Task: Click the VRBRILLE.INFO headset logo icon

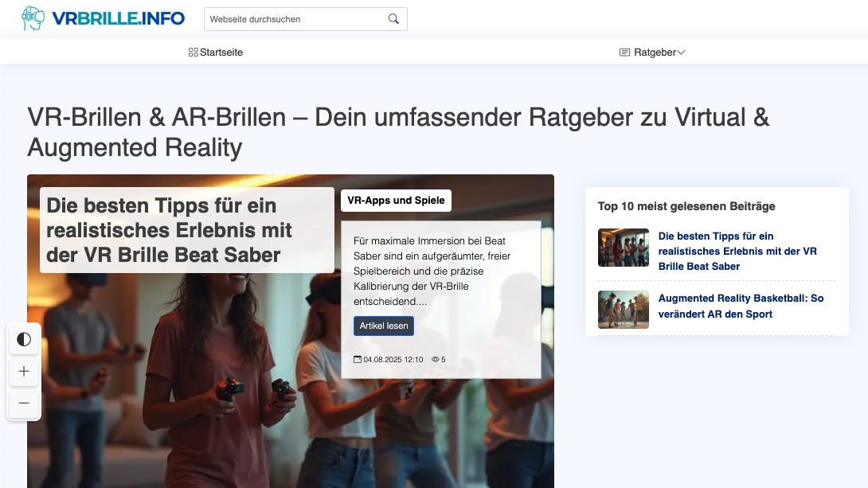Action: [x=32, y=18]
